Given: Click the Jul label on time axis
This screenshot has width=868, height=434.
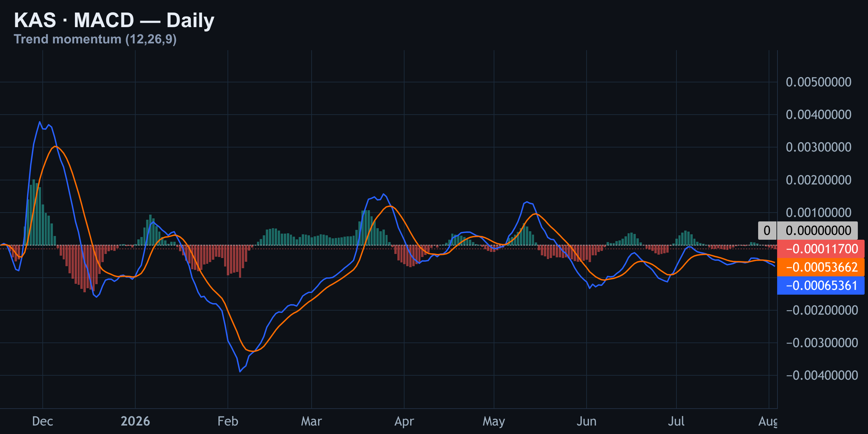Looking at the screenshot, I should pos(676,421).
